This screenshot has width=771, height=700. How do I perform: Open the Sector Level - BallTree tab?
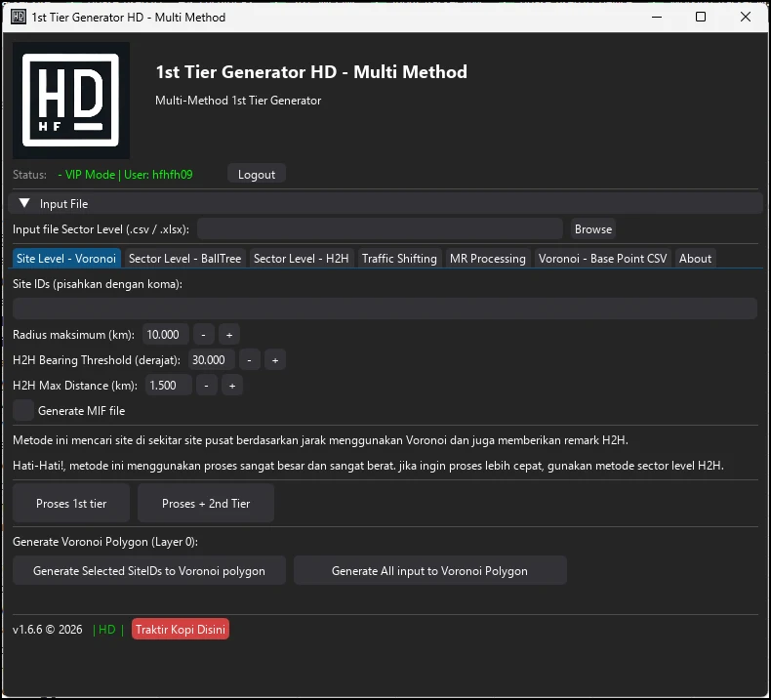tap(184, 259)
